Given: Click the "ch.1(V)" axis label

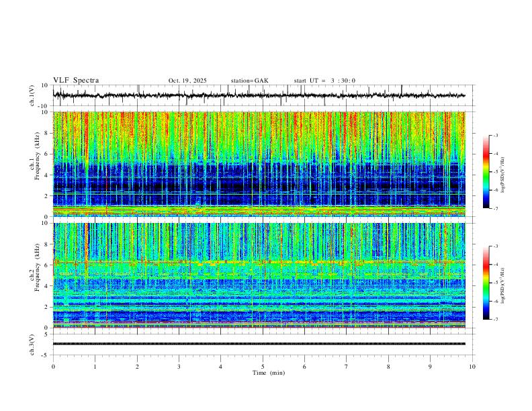Looking at the screenshot, I should pyautogui.click(x=32, y=95).
